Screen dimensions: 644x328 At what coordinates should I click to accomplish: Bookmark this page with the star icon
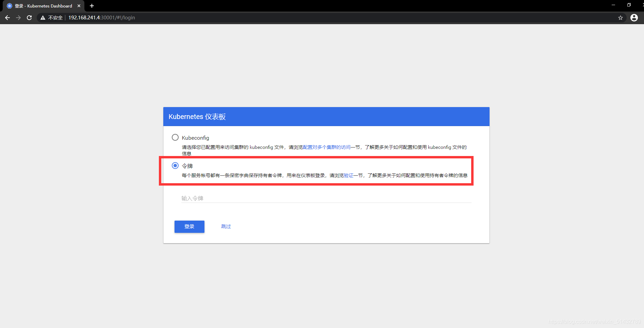(x=621, y=18)
